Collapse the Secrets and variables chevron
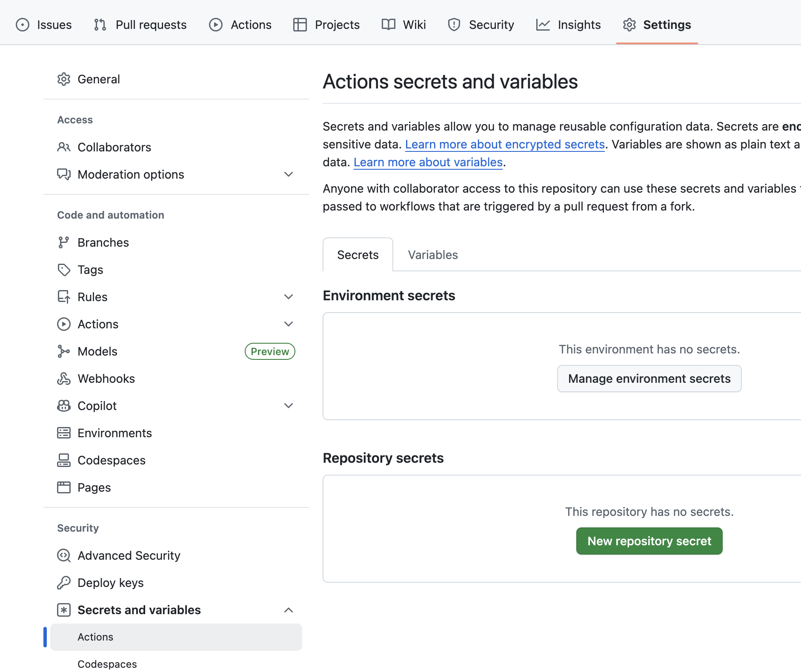This screenshot has width=801, height=672. point(289,610)
